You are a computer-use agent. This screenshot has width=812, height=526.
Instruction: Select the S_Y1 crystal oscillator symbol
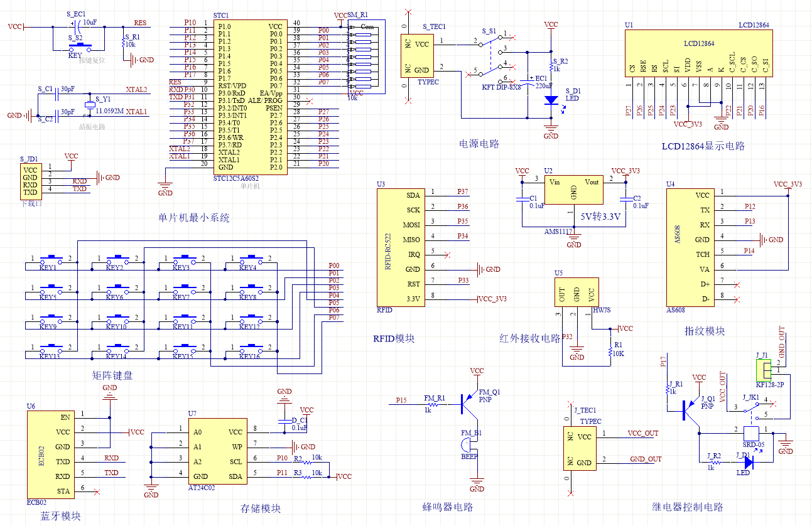click(89, 105)
